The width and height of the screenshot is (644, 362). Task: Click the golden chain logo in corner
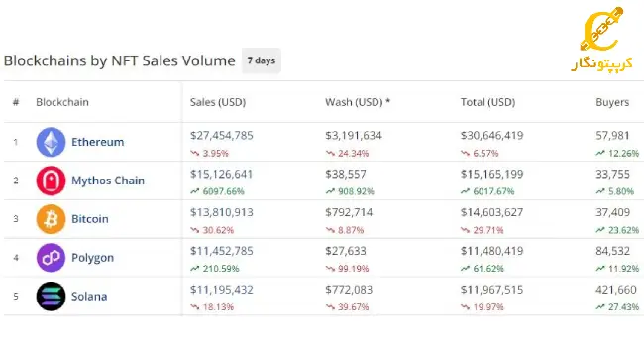tap(601, 40)
